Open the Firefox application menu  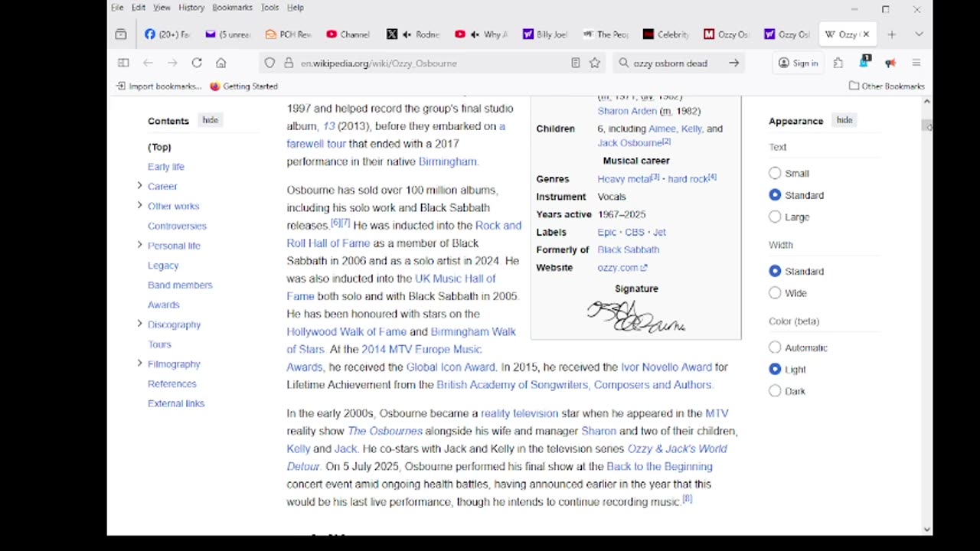(916, 63)
